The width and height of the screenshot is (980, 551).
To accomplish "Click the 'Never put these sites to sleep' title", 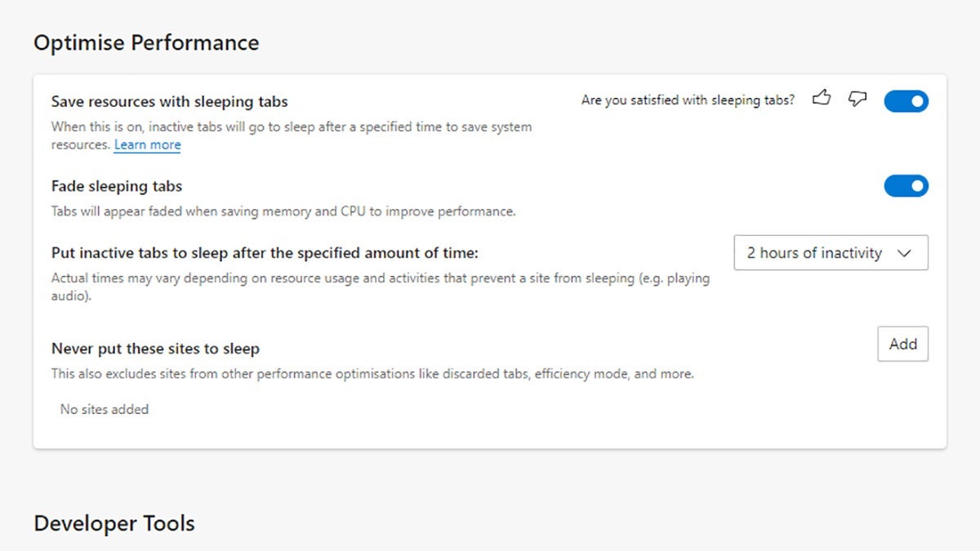I will (x=155, y=349).
